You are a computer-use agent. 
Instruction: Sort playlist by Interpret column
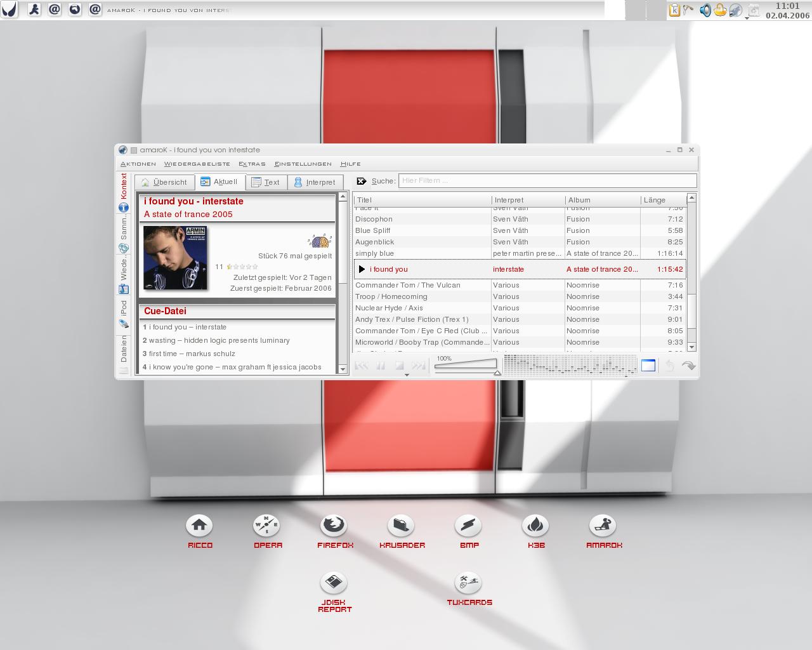point(528,200)
